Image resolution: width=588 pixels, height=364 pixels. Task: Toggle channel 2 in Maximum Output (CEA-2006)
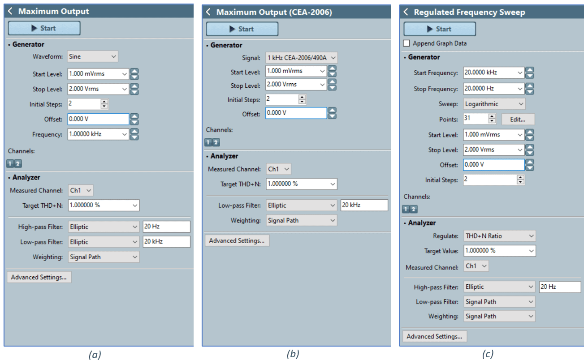tap(216, 142)
